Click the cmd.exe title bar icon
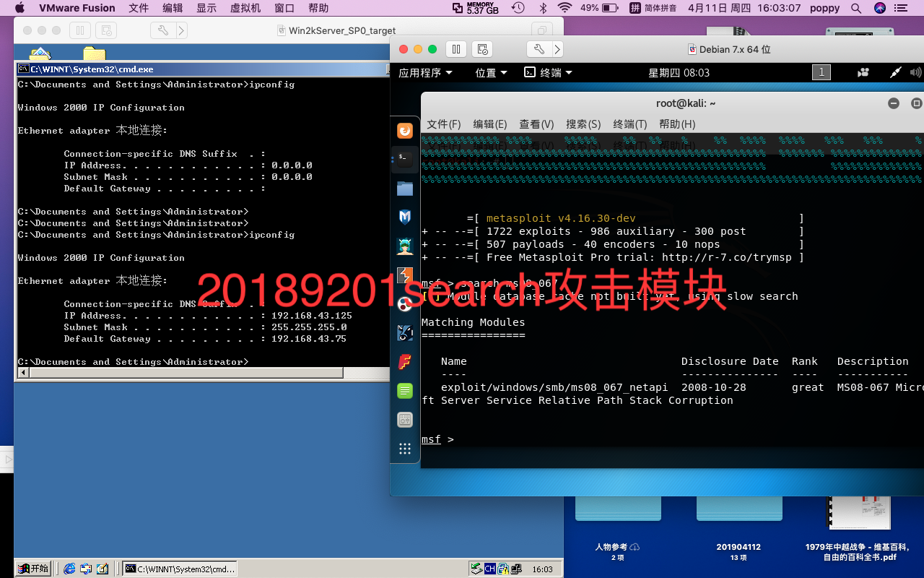This screenshot has height=578, width=924. click(24, 69)
